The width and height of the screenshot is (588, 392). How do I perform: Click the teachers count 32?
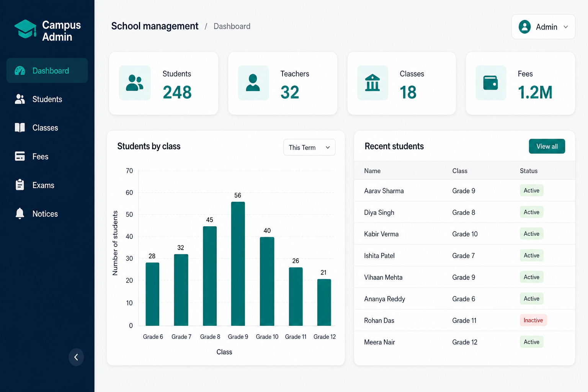point(290,92)
